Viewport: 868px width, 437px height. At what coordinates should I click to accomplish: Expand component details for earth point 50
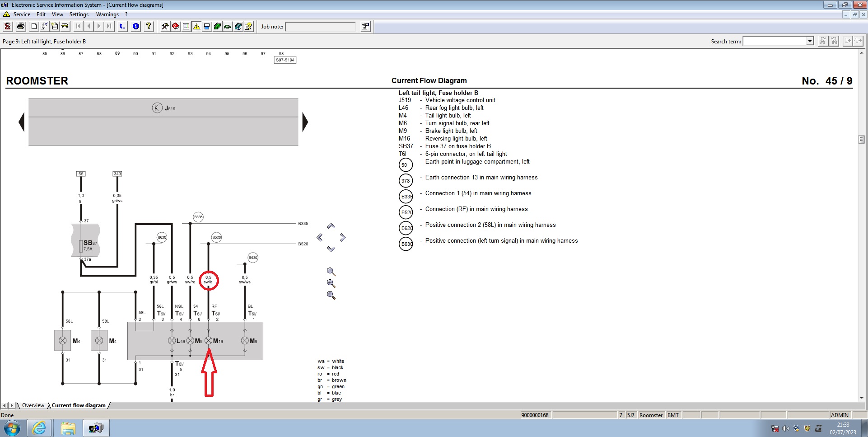tap(405, 164)
